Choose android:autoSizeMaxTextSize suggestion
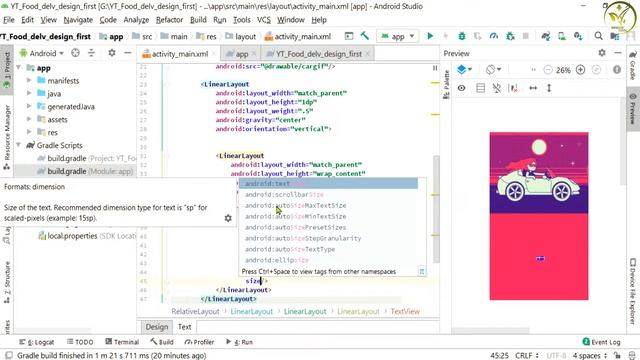The image size is (640, 360). pyautogui.click(x=328, y=205)
